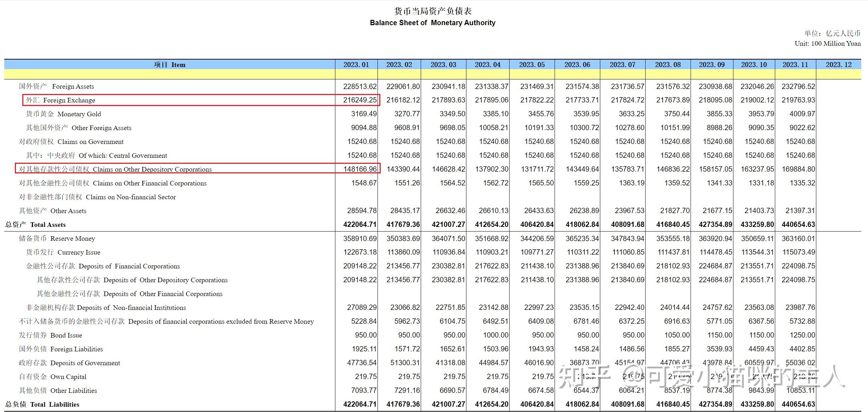This screenshot has height=412, width=868.
Task: Click the 'Balance Sheet of Monetary Authority' title
Action: tap(432, 23)
